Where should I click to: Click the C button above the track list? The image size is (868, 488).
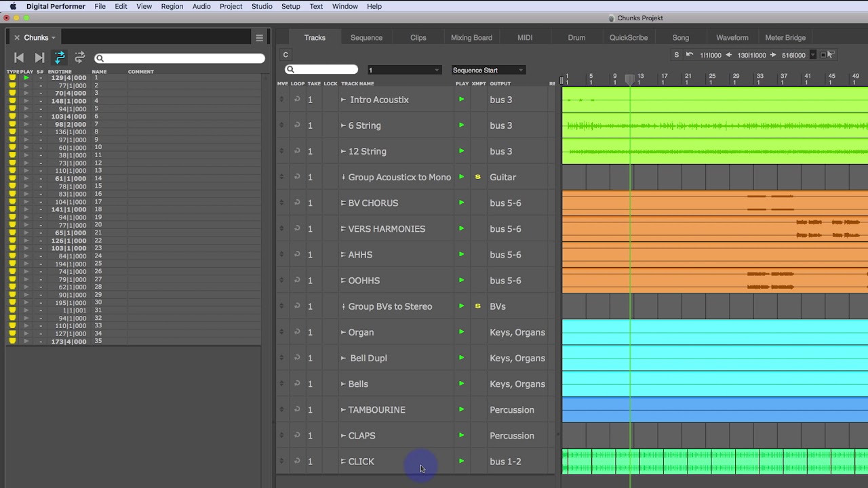[285, 55]
